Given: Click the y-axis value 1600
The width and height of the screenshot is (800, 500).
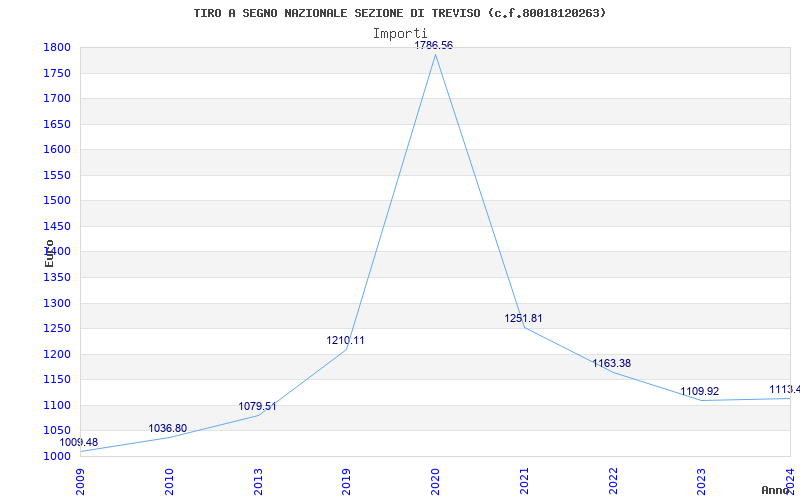Looking at the screenshot, I should [x=57, y=149].
